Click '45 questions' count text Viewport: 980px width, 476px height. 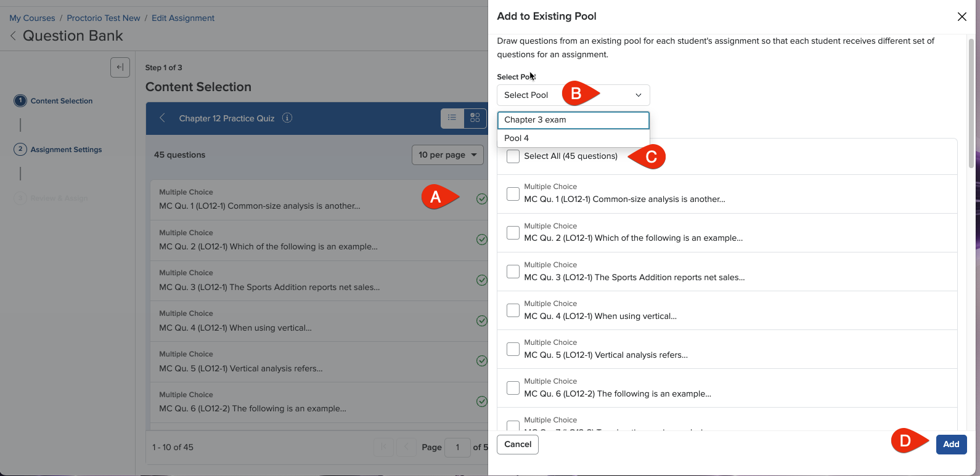pos(179,155)
